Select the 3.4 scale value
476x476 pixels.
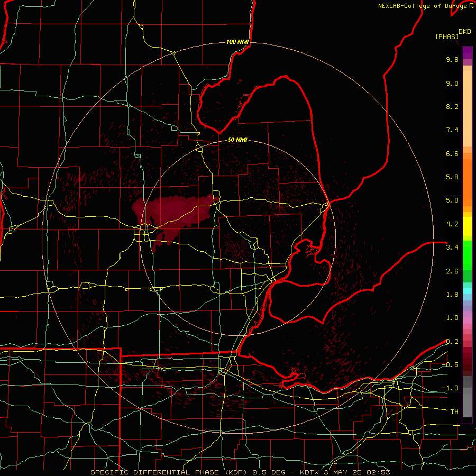452,248
